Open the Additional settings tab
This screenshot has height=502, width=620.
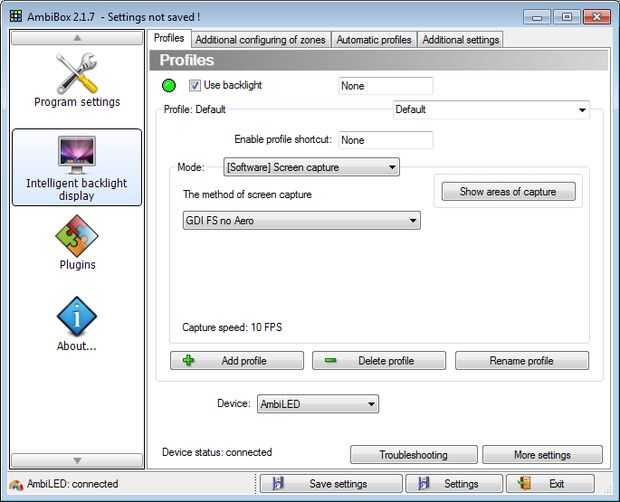tap(461, 40)
